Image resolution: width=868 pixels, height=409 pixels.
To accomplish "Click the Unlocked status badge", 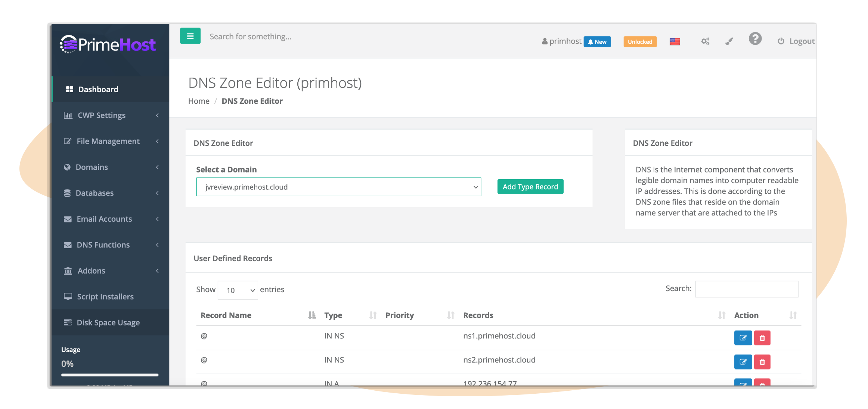I will (639, 42).
